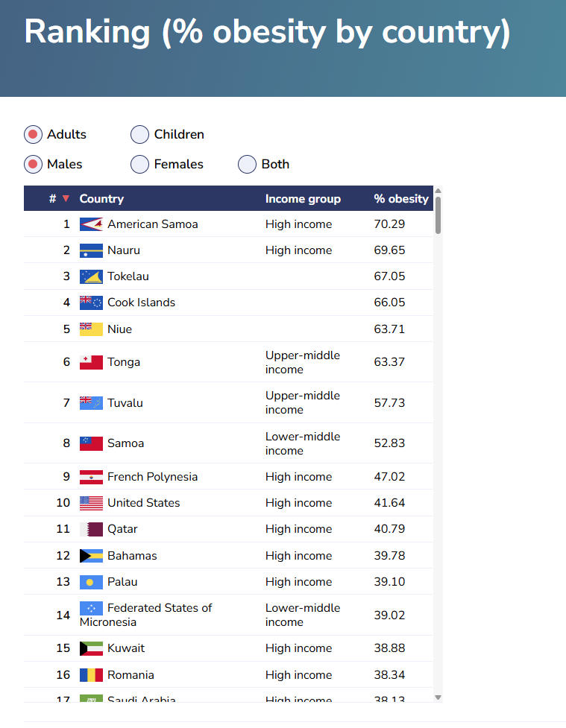Viewport: 566px width, 728px height.
Task: Click the Tuvalu country name
Action: click(125, 403)
